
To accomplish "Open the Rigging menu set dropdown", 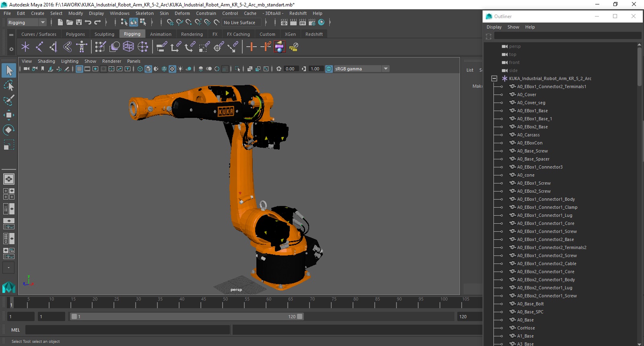I will (x=27, y=23).
